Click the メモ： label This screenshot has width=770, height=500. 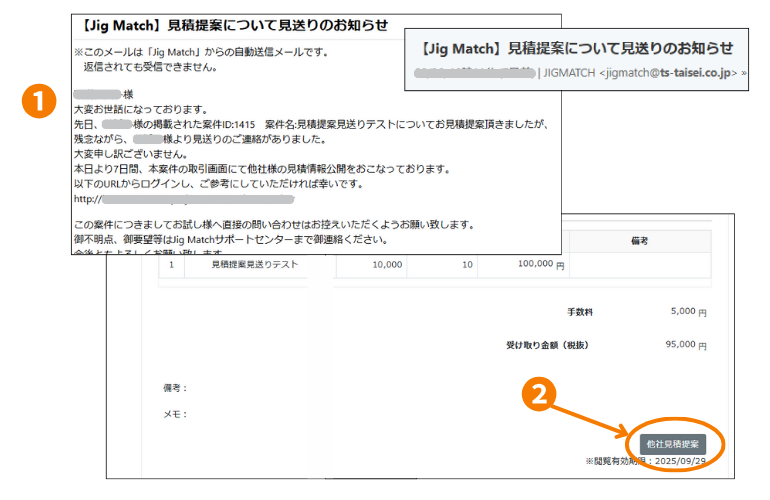tap(175, 414)
